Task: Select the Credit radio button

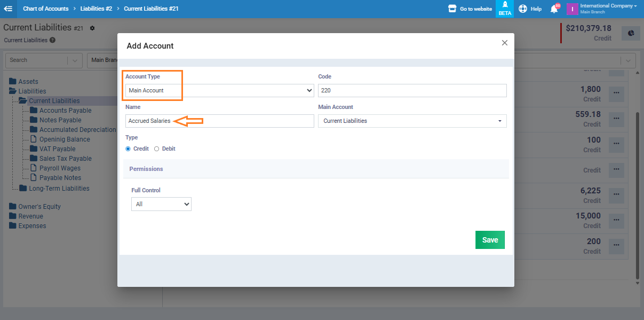Action: (128, 149)
